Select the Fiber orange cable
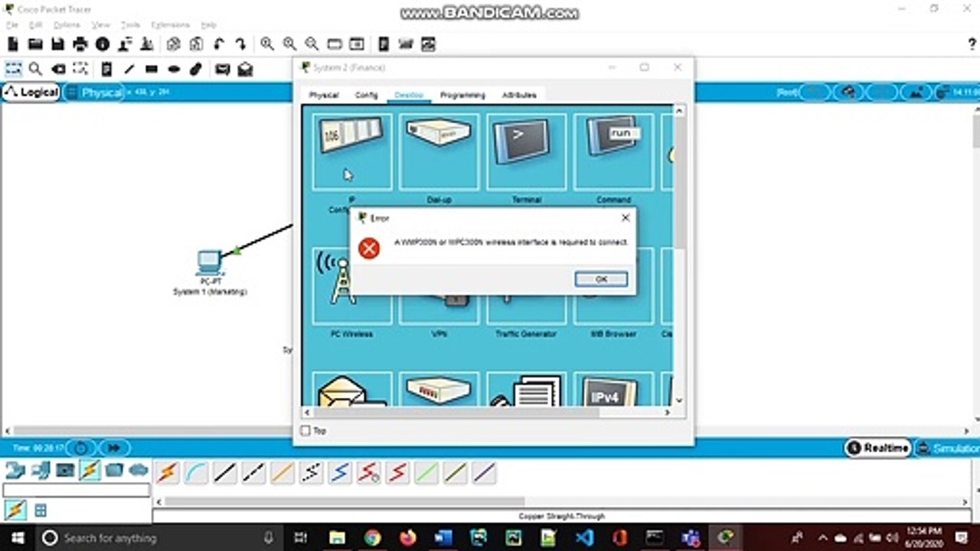This screenshot has height=551, width=980. pyautogui.click(x=283, y=473)
